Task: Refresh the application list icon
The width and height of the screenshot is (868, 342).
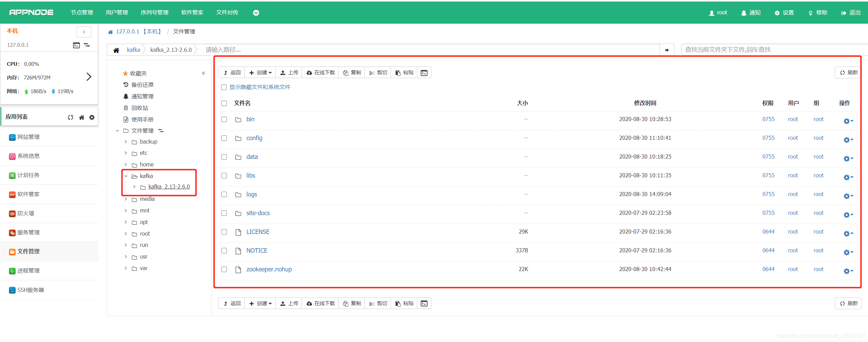Action: [71, 117]
